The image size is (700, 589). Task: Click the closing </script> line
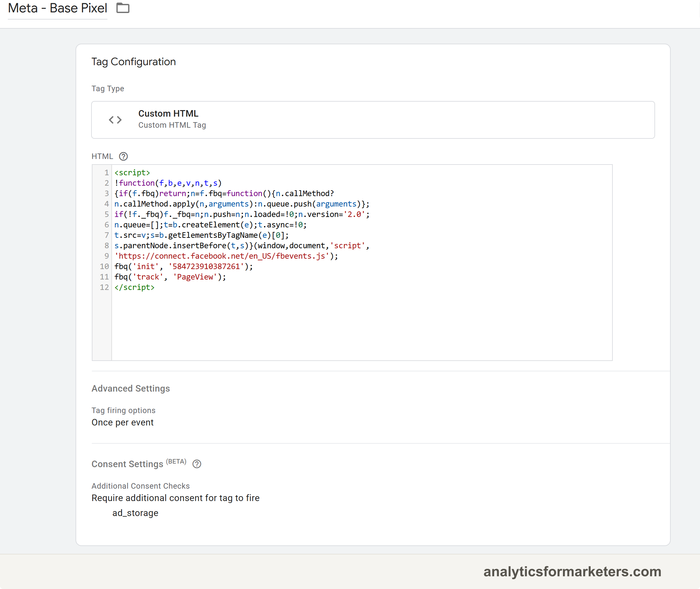pyautogui.click(x=134, y=287)
